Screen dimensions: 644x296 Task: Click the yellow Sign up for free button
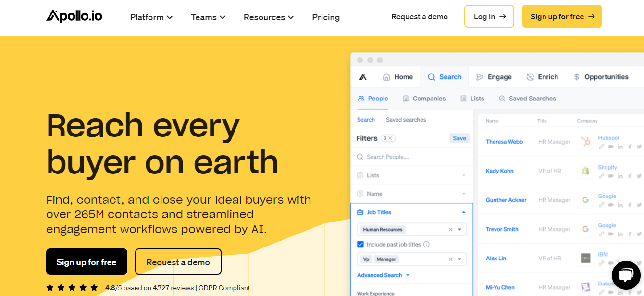(562, 16)
